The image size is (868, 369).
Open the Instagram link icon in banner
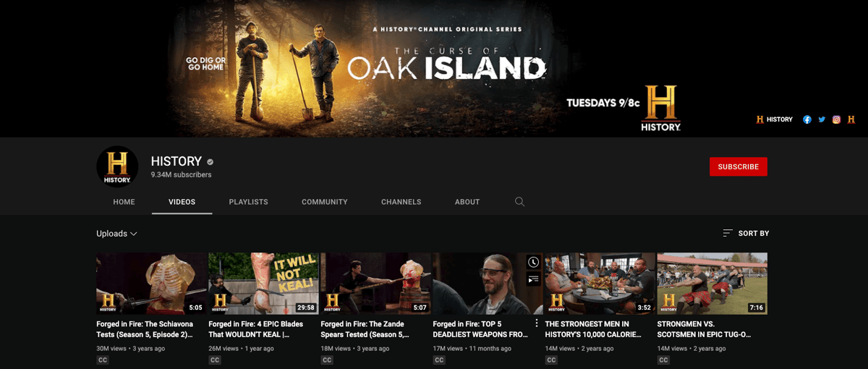click(836, 119)
